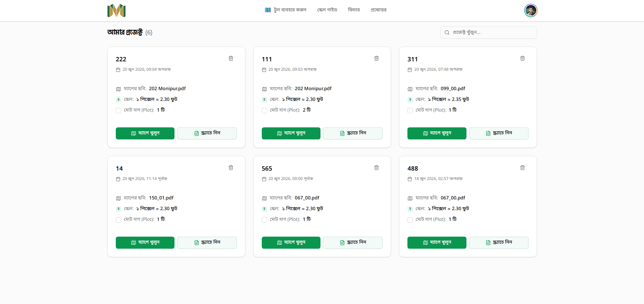The height and width of the screenshot is (304, 644).
Task: Delete project 14 using its trash icon
Action: tap(231, 168)
